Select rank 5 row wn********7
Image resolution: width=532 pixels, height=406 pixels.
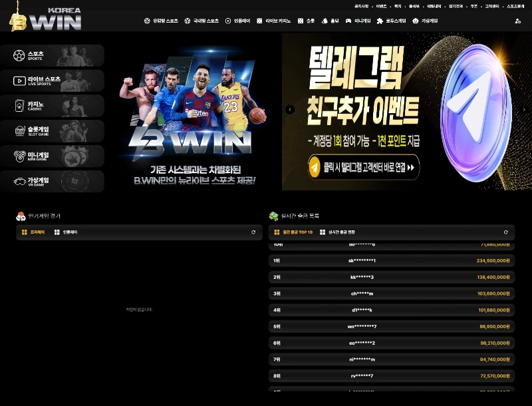(x=392, y=327)
